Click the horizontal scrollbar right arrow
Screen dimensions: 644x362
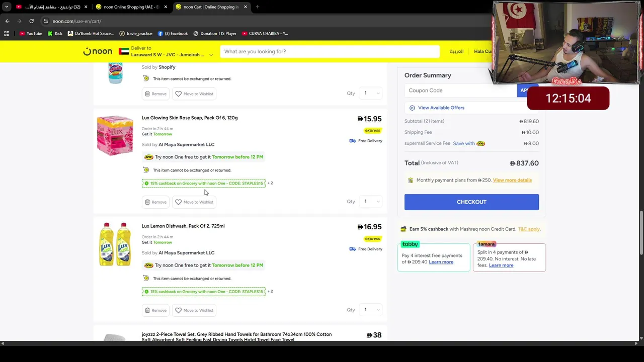tap(637, 343)
